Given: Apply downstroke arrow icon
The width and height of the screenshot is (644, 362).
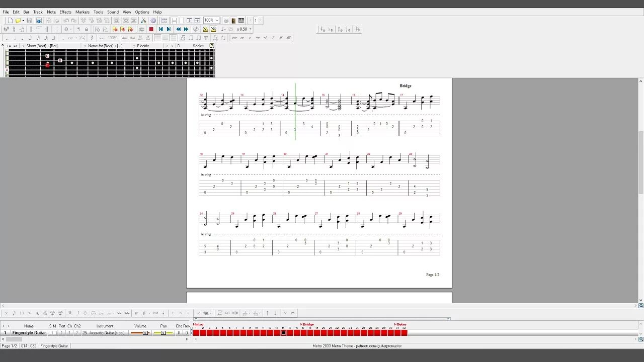Looking at the screenshot, I should click(275, 313).
